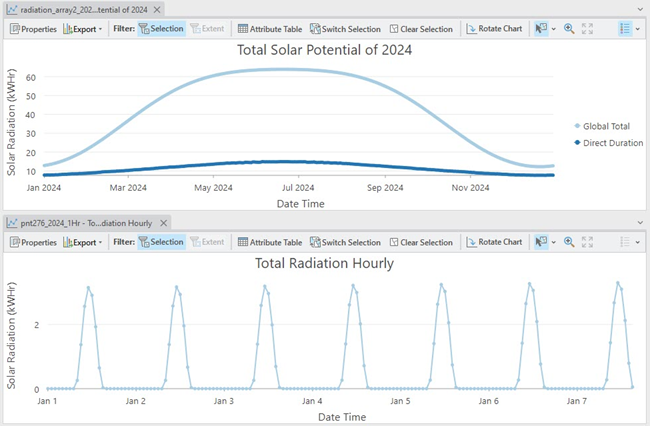Select the radiation_array2 chart tab
Image resolution: width=650 pixels, height=426 pixels.
90,9
